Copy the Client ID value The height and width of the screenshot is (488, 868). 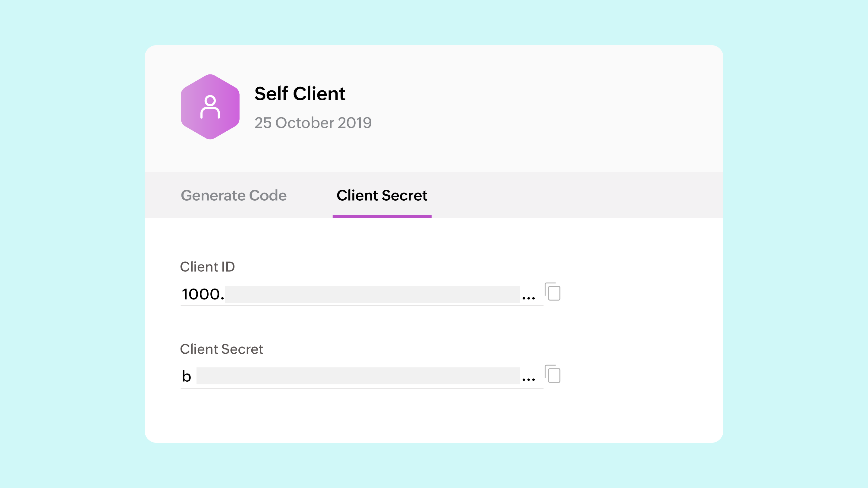[x=553, y=292]
